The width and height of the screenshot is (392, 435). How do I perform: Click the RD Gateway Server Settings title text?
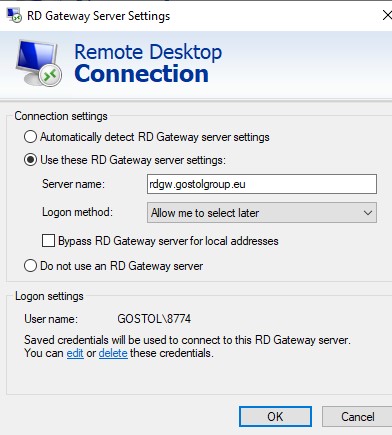[98, 16]
